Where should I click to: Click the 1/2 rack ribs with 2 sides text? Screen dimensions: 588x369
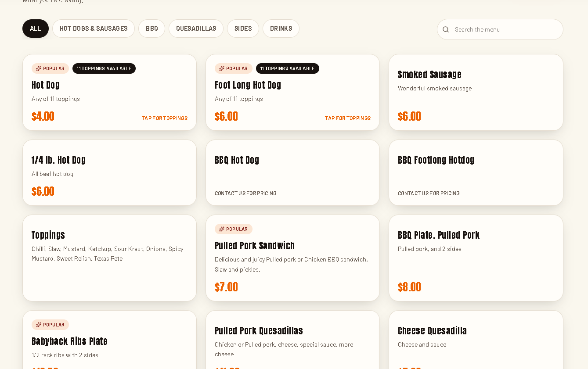point(65,355)
